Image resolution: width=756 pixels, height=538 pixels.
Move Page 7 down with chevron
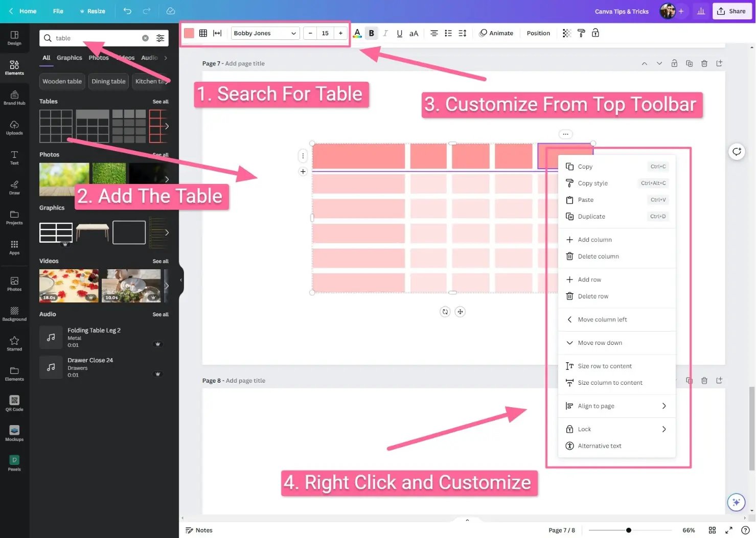pyautogui.click(x=659, y=63)
